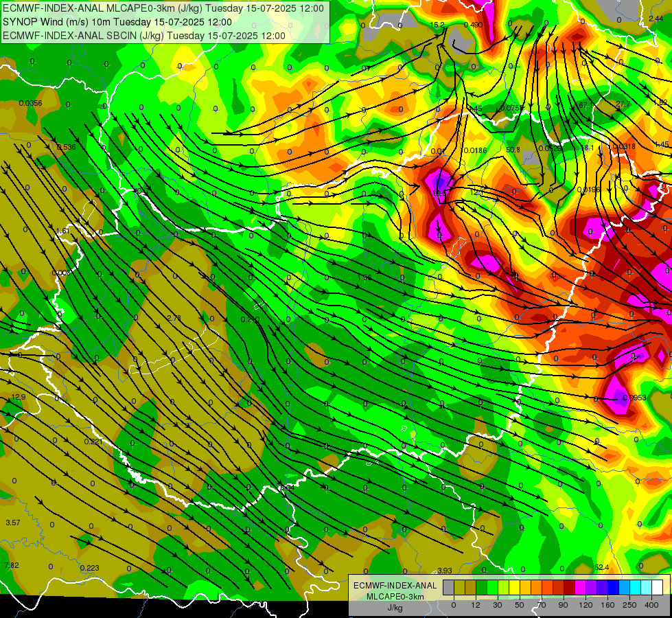Click the map value '15.2'
The width and height of the screenshot is (672, 618).
[437, 25]
